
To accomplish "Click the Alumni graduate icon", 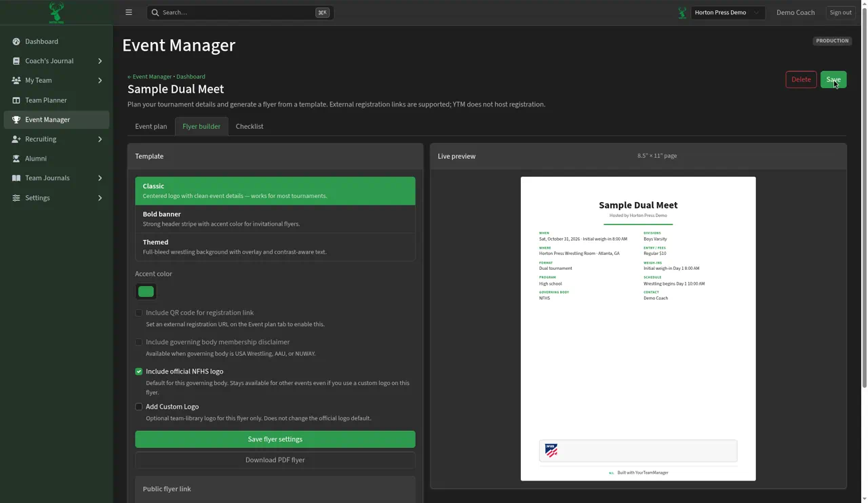I will pyautogui.click(x=16, y=159).
